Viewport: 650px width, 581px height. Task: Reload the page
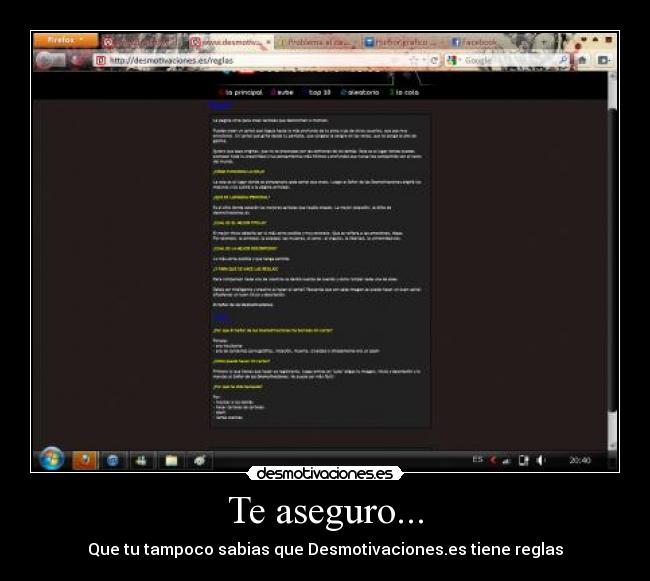[x=434, y=61]
